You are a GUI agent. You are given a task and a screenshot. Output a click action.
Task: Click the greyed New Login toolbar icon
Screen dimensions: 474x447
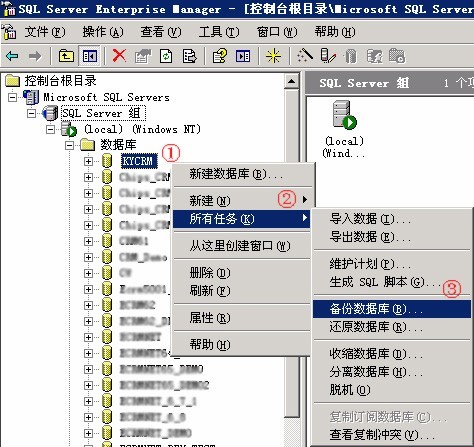tap(374, 56)
